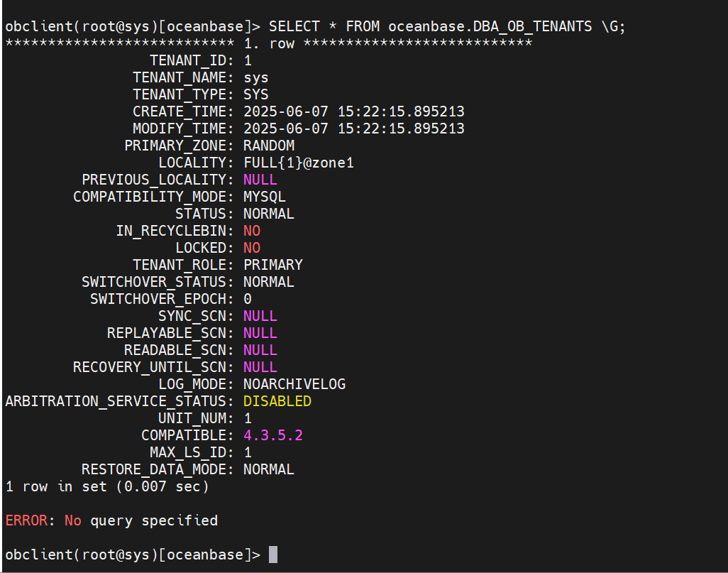This screenshot has height=573, width=728.
Task: Click the LOCALITY value 'FULL{1}@zone1'
Action: click(x=299, y=163)
